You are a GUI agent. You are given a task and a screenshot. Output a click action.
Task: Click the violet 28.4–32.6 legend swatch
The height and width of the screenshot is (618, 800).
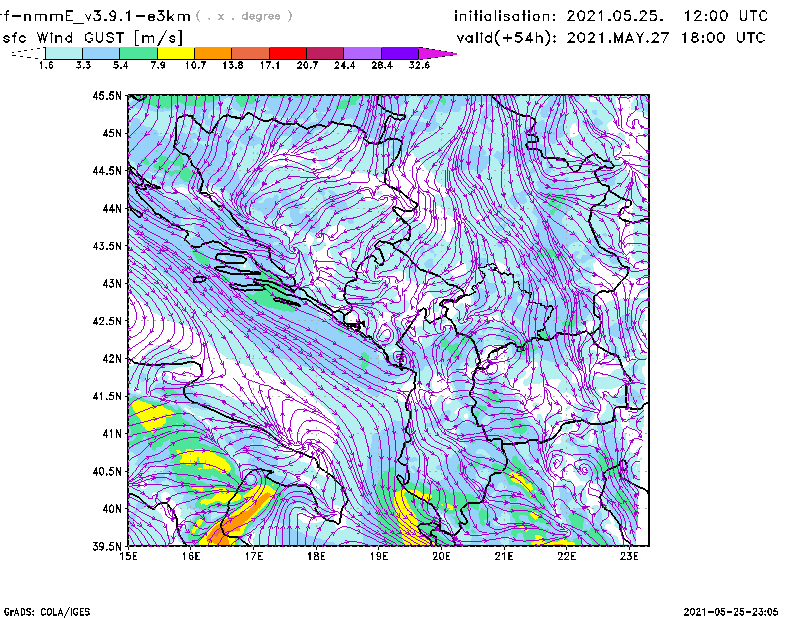400,53
